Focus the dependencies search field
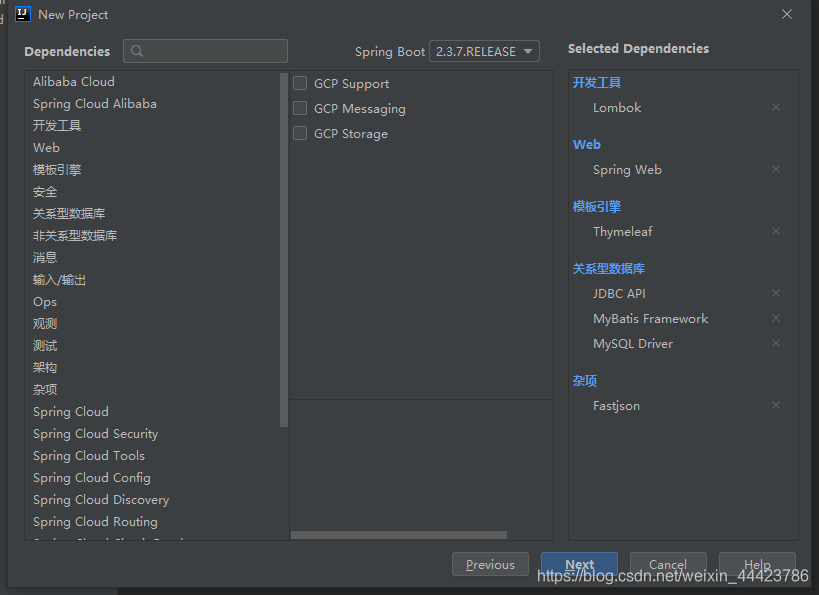The width and height of the screenshot is (819, 595). (x=205, y=51)
